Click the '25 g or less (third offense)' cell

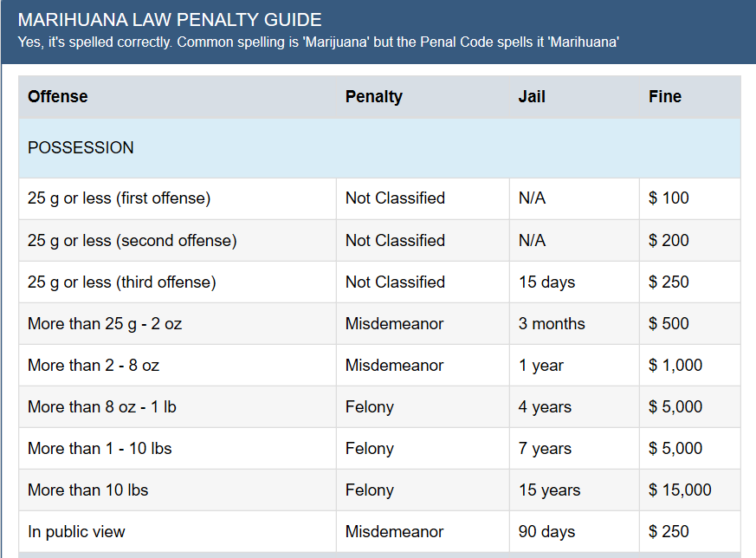[122, 282]
